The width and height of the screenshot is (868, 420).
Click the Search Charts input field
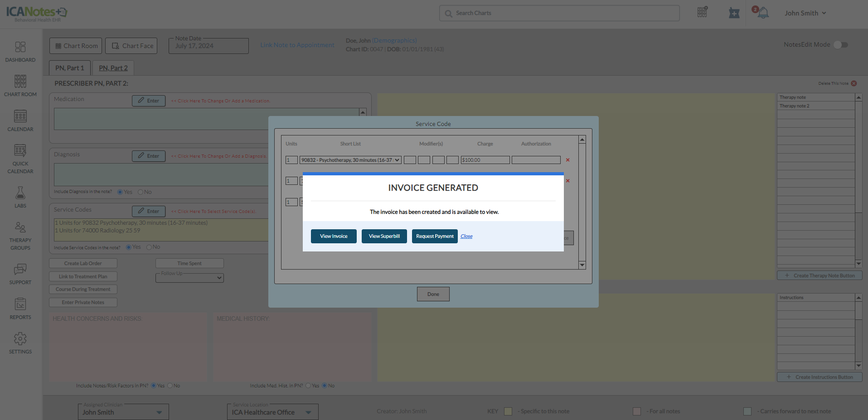[x=559, y=13]
